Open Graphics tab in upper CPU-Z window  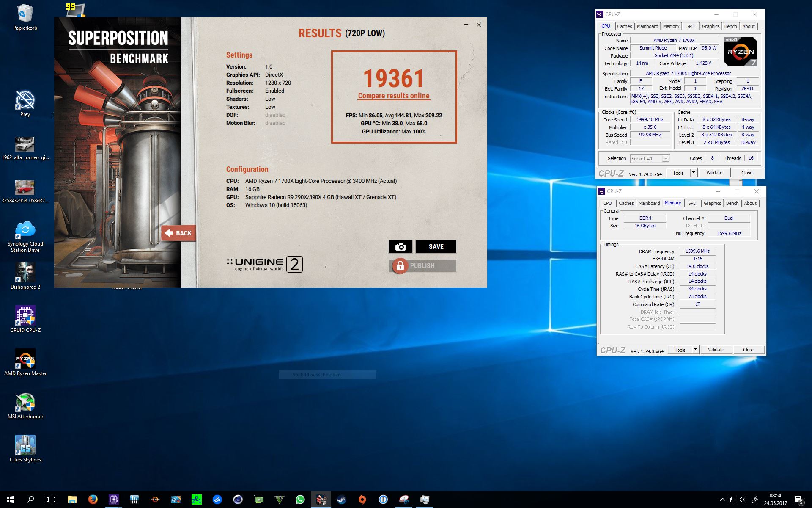(x=710, y=26)
